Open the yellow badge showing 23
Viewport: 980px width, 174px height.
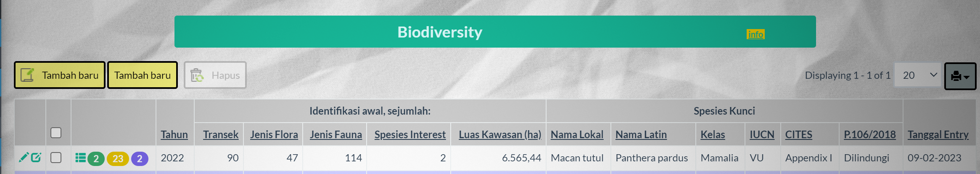(118, 158)
